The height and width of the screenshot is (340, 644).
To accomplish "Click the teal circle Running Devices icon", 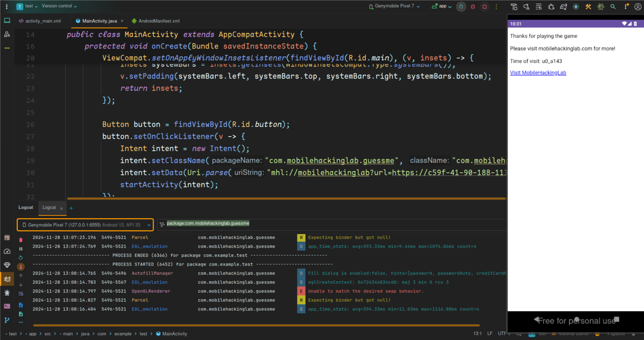I will (x=576, y=7).
